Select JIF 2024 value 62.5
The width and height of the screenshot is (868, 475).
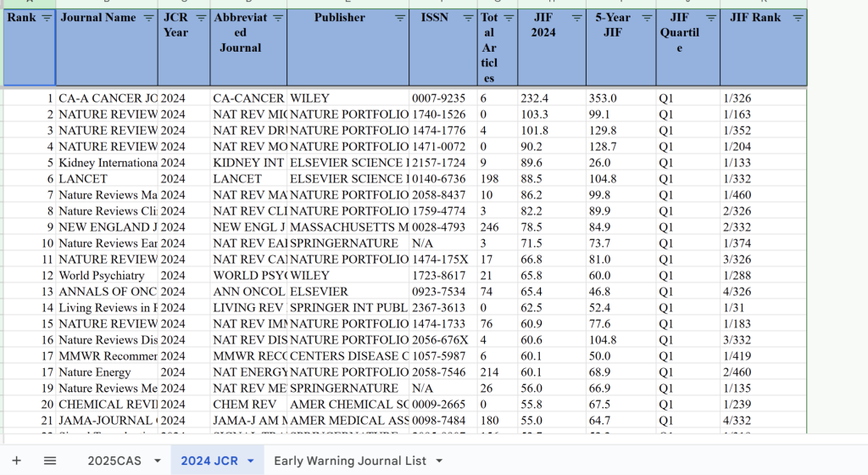coord(552,308)
